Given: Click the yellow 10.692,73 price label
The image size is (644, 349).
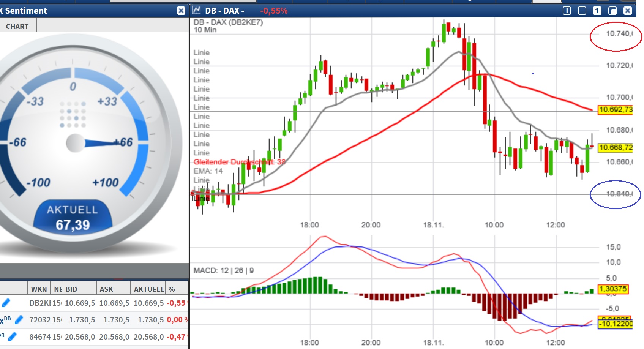Looking at the screenshot, I should click(616, 110).
